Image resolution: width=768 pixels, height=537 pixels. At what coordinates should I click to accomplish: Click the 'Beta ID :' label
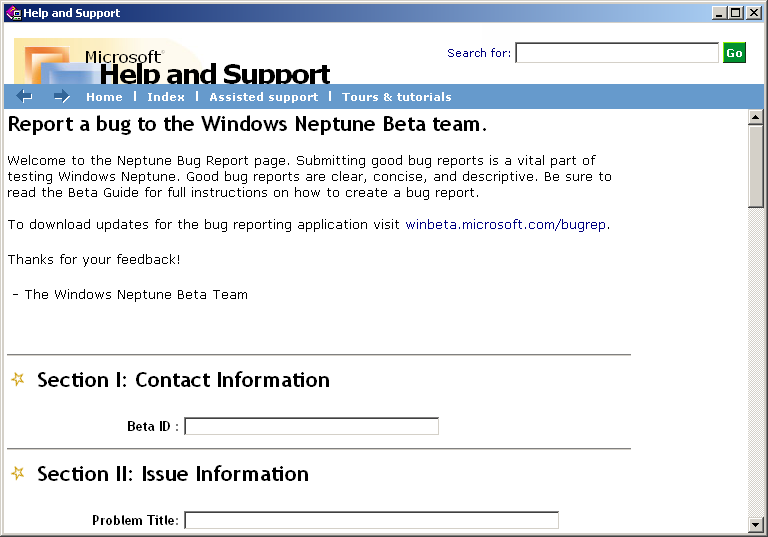pos(153,426)
